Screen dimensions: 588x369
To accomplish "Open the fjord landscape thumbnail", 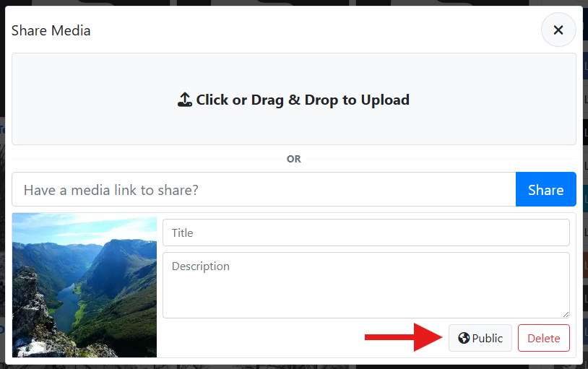I will point(85,285).
